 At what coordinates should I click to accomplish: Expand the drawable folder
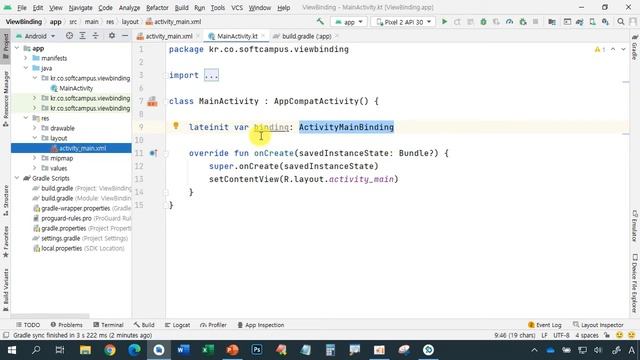[35, 128]
